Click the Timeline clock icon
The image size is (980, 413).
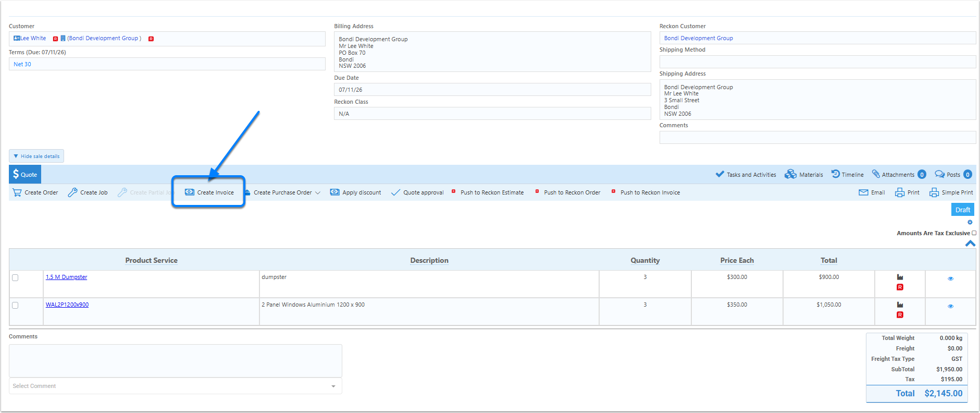(836, 174)
